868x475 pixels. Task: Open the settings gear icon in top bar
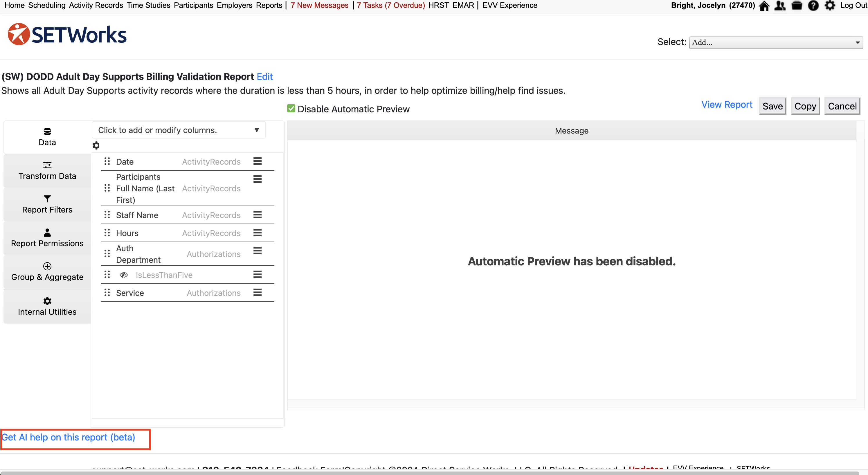click(830, 6)
